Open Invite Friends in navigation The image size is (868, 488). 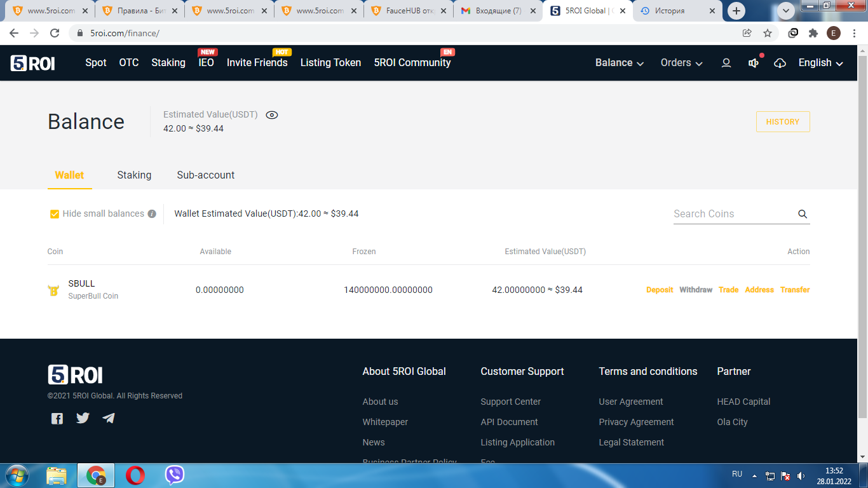(x=257, y=63)
